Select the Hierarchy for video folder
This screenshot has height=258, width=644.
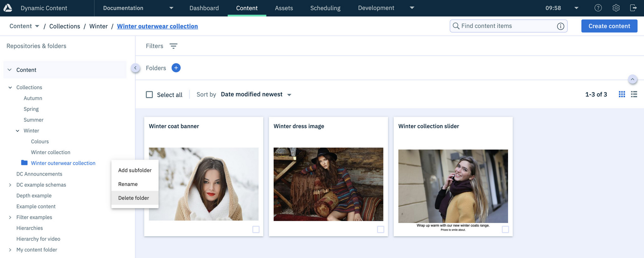click(x=38, y=239)
